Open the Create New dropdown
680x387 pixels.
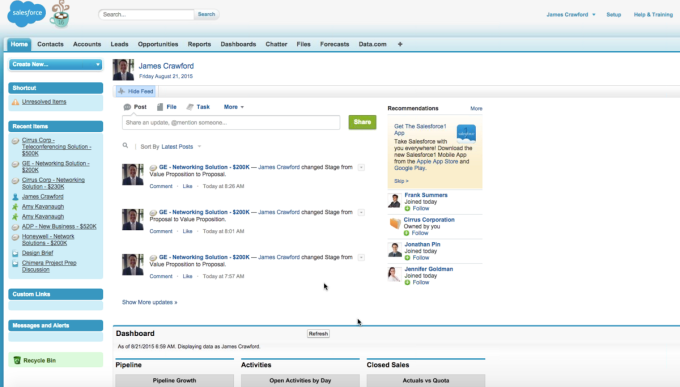point(56,64)
